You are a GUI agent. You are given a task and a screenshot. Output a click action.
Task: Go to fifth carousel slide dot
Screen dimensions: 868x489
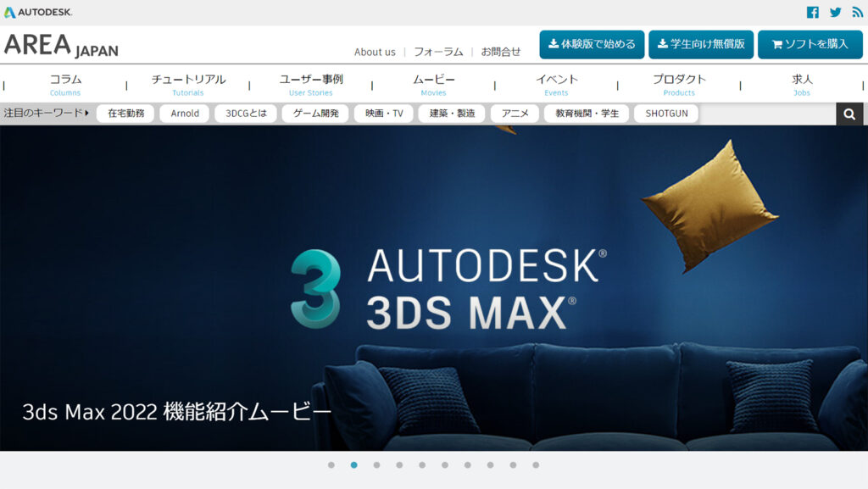coord(422,465)
